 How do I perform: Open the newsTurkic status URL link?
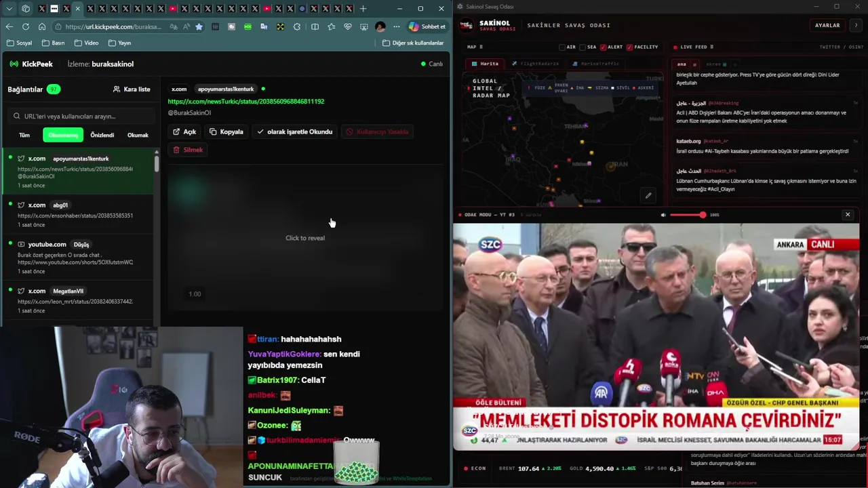[x=246, y=101]
